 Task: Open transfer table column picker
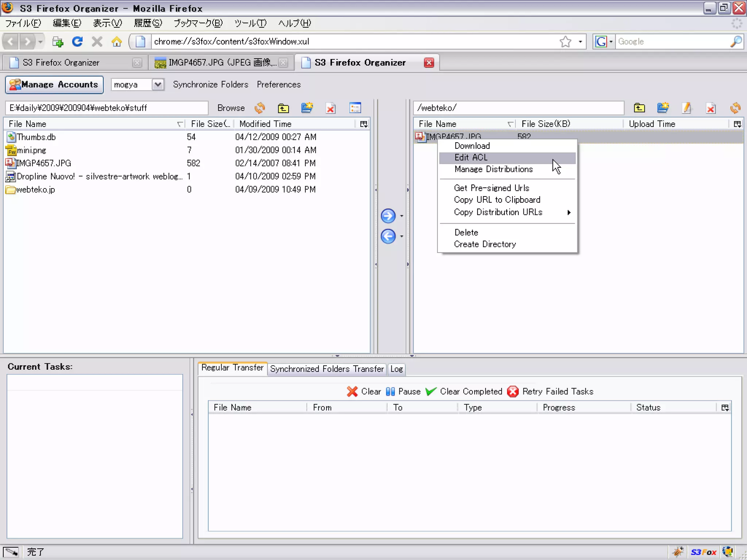tap(725, 408)
